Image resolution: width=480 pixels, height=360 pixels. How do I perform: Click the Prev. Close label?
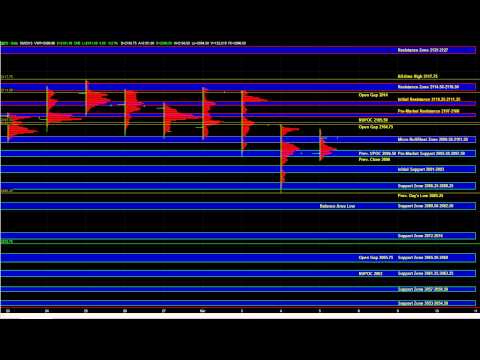click(x=374, y=159)
